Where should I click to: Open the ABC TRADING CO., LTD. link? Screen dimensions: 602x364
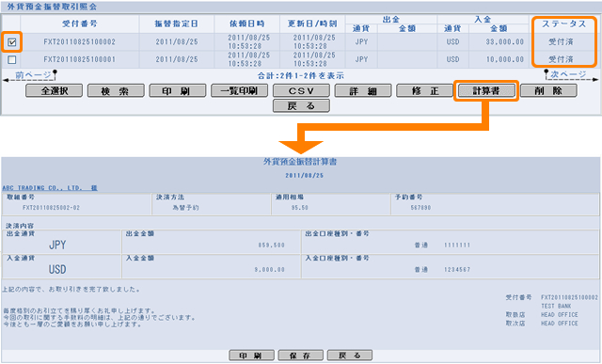click(x=50, y=188)
